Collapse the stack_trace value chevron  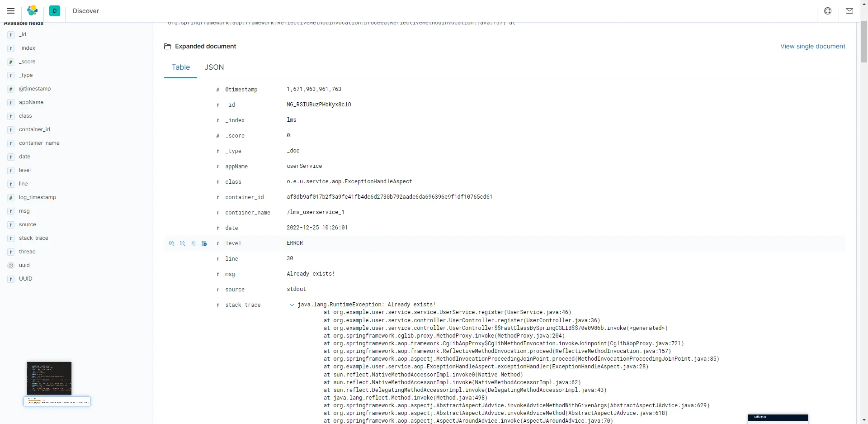(x=292, y=305)
